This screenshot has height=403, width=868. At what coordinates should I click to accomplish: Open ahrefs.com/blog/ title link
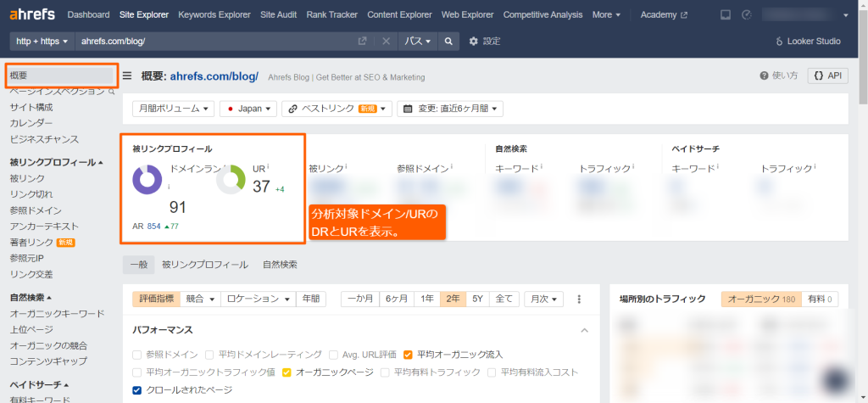[x=214, y=76]
